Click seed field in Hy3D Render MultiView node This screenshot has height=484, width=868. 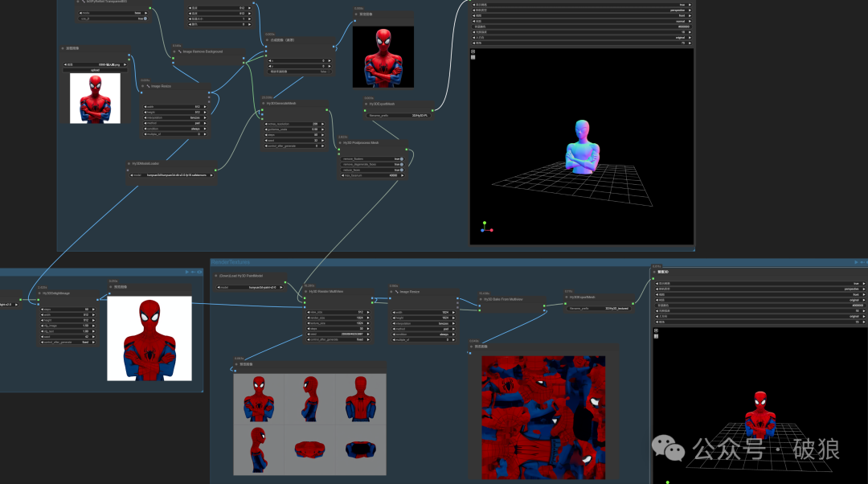338,334
